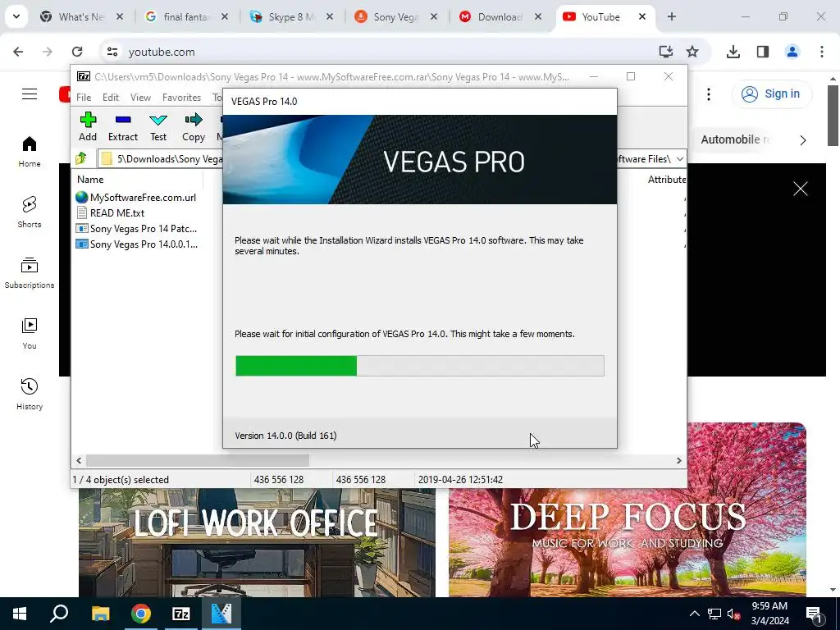Close the black YouTube banner
This screenshot has height=630, width=840.
tap(801, 189)
